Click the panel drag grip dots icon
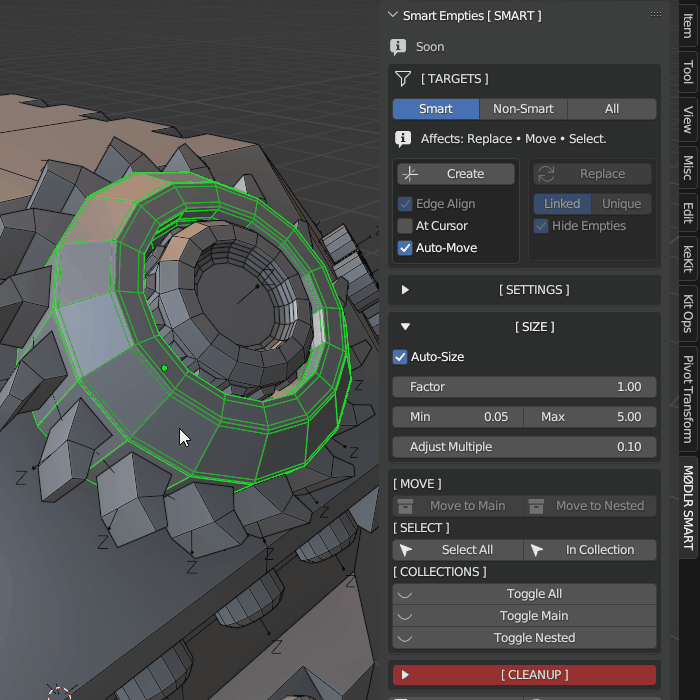This screenshot has height=700, width=700. coord(656,15)
